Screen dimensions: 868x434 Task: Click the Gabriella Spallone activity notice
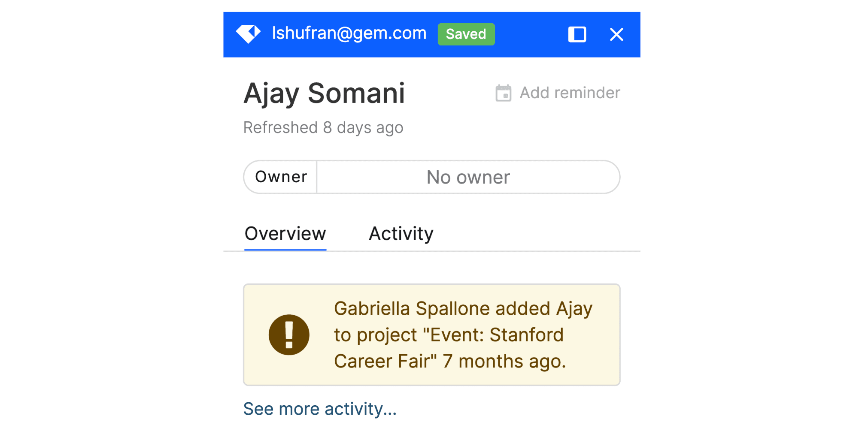[463, 309]
